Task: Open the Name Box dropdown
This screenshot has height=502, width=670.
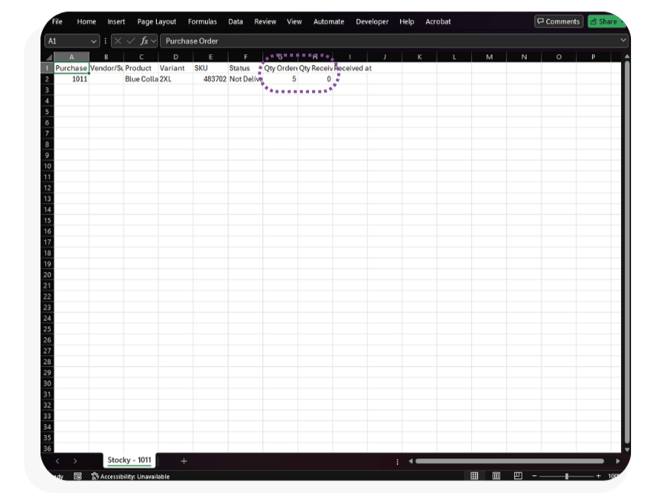Action: 94,41
